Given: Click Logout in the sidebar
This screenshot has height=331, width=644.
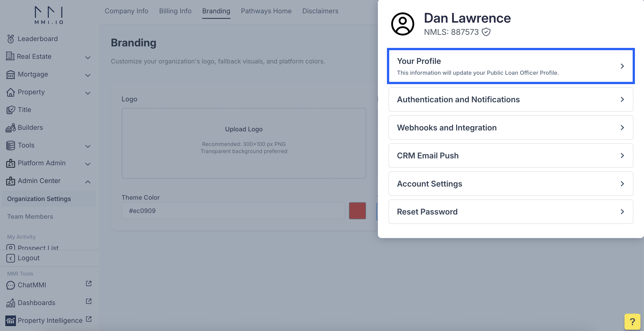Looking at the screenshot, I should coord(29,258).
